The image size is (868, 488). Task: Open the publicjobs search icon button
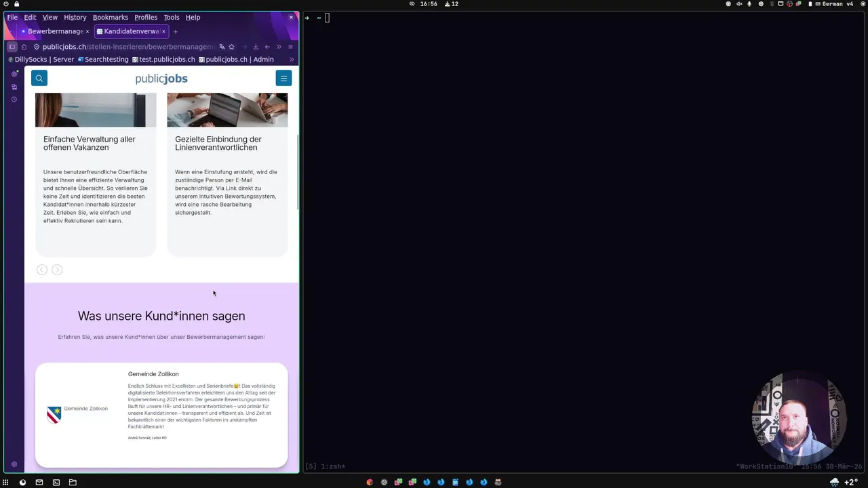coord(39,78)
